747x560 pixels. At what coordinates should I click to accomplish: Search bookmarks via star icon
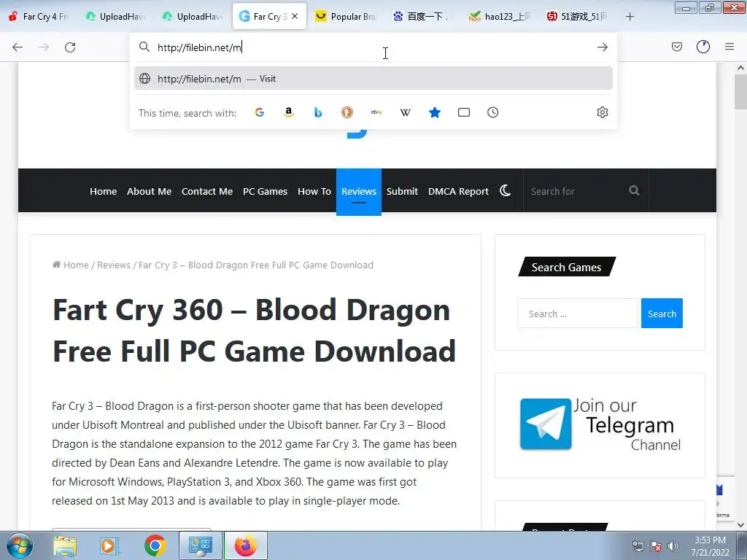pyautogui.click(x=435, y=112)
